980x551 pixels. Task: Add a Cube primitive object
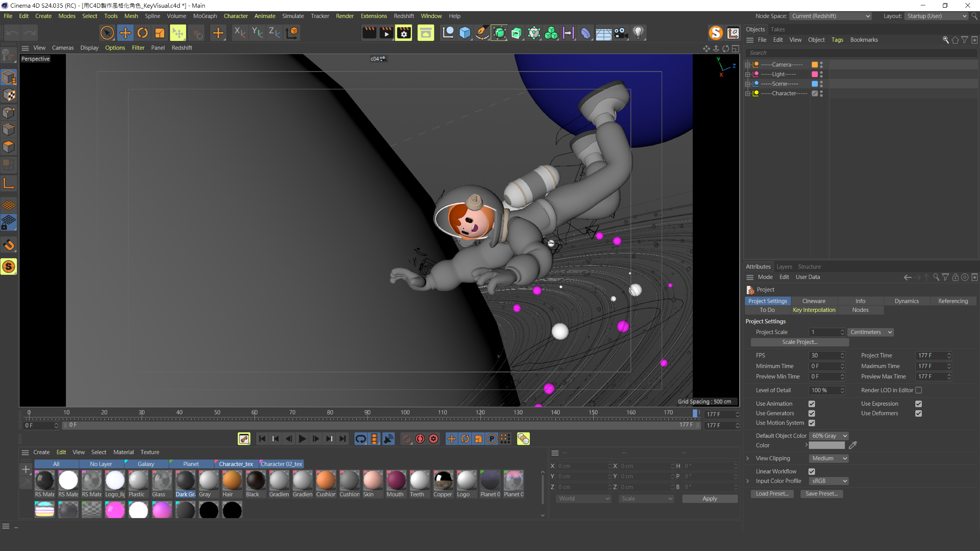(465, 33)
